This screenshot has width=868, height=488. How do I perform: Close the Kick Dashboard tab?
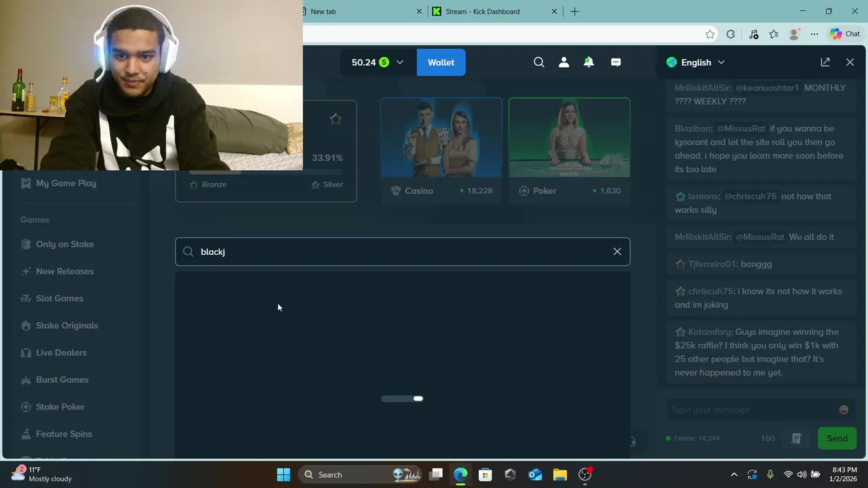[554, 12]
